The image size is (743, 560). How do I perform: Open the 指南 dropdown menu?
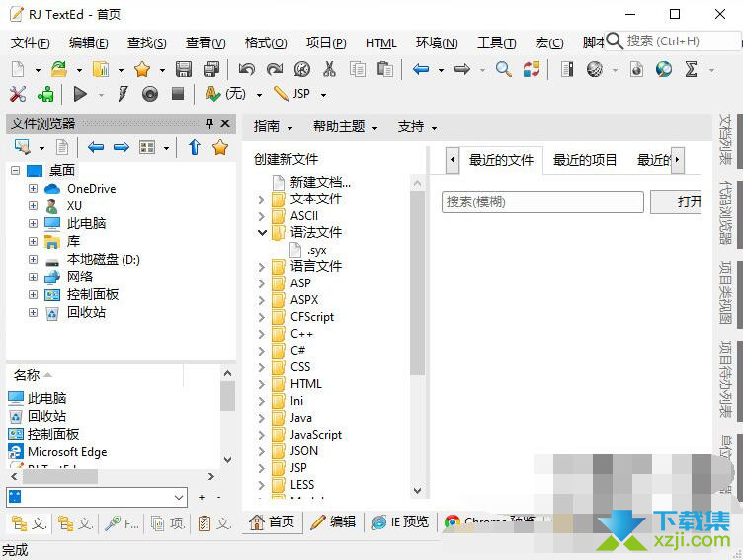point(273,126)
